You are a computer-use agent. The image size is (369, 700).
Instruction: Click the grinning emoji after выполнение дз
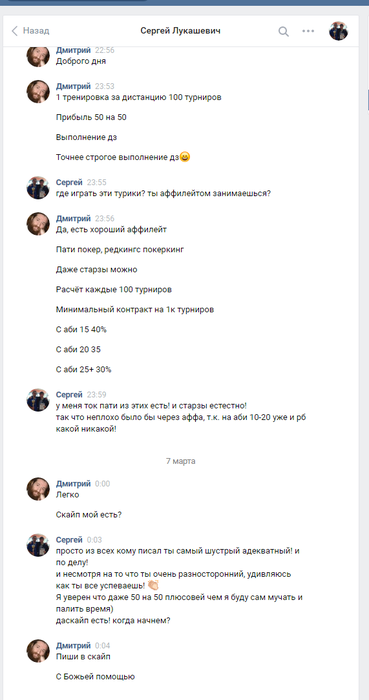(185, 157)
